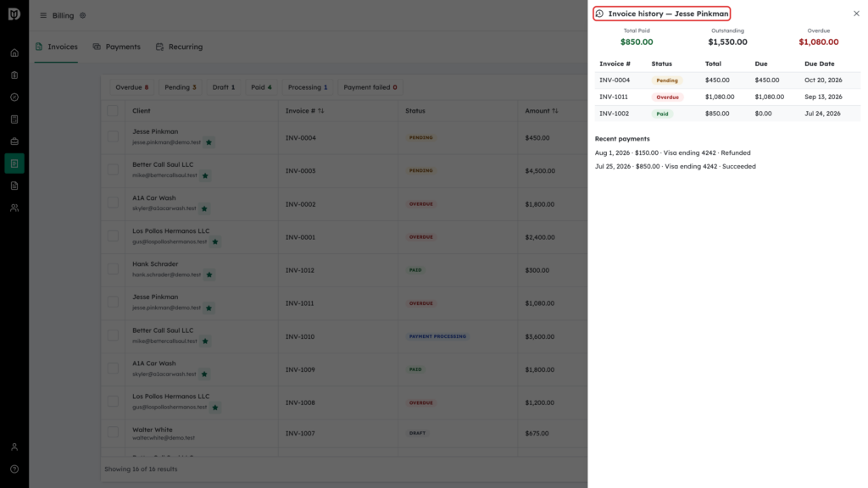Open the settings gear next to Billing title
868x488 pixels.
click(83, 15)
